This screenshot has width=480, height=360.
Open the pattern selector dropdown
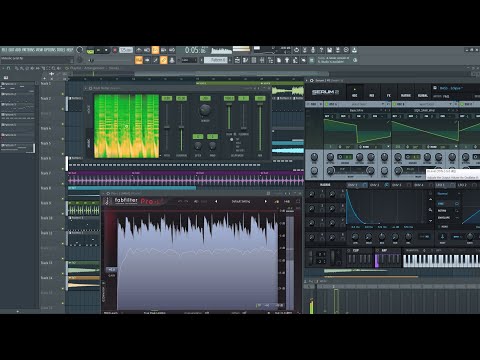[215, 60]
